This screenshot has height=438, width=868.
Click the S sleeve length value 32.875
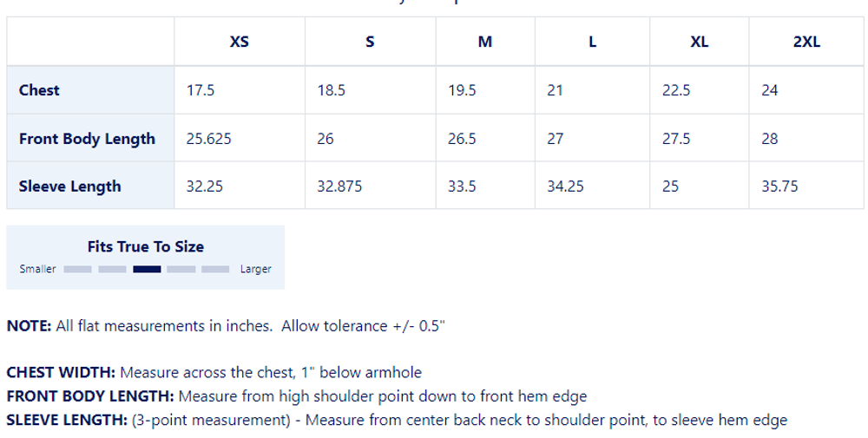tap(339, 186)
